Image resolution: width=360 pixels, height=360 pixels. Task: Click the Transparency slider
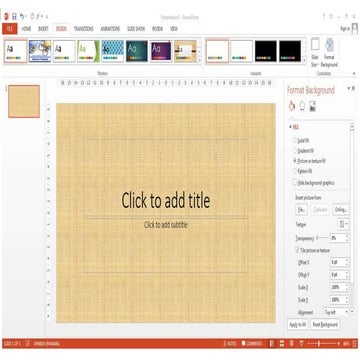click(322, 238)
